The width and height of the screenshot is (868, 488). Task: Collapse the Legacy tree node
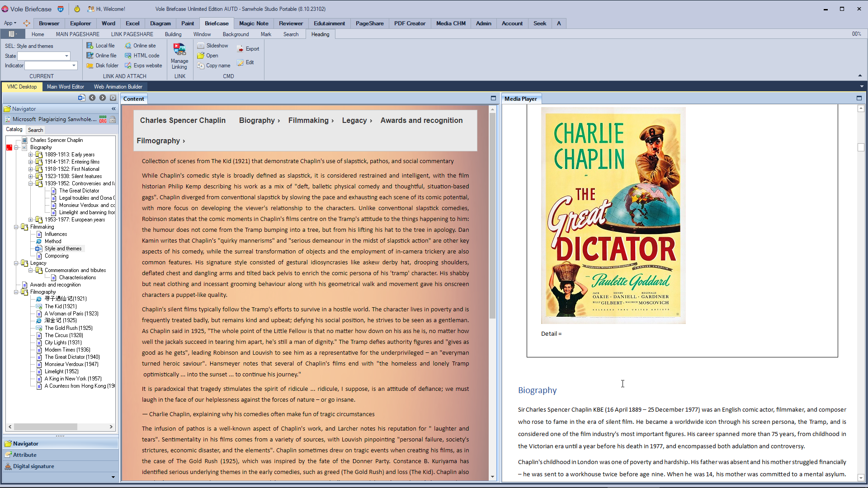(x=16, y=263)
